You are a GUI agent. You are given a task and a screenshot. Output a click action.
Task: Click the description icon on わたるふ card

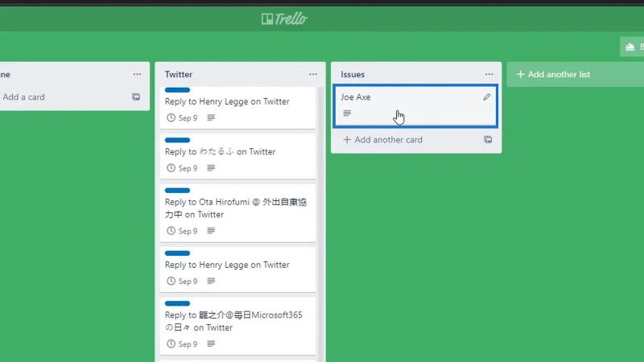(x=211, y=168)
